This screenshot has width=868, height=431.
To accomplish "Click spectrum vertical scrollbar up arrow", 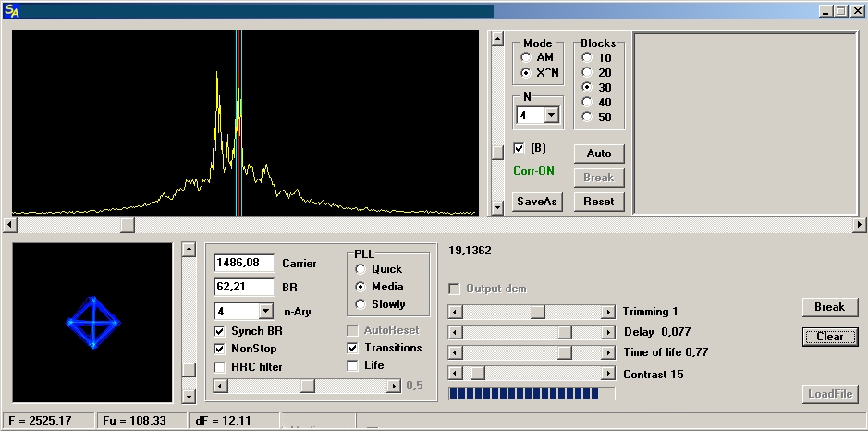I will (497, 39).
